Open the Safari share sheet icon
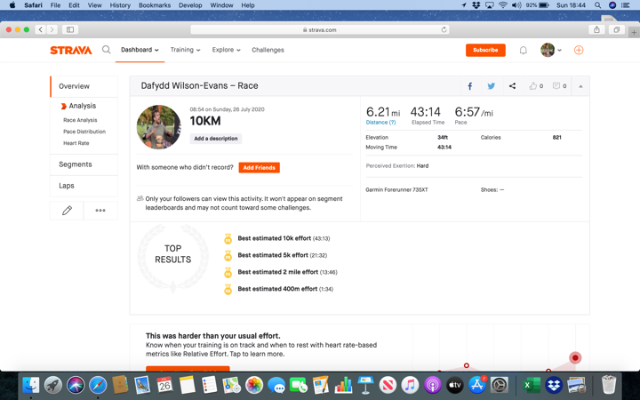640x400 pixels. (596, 29)
